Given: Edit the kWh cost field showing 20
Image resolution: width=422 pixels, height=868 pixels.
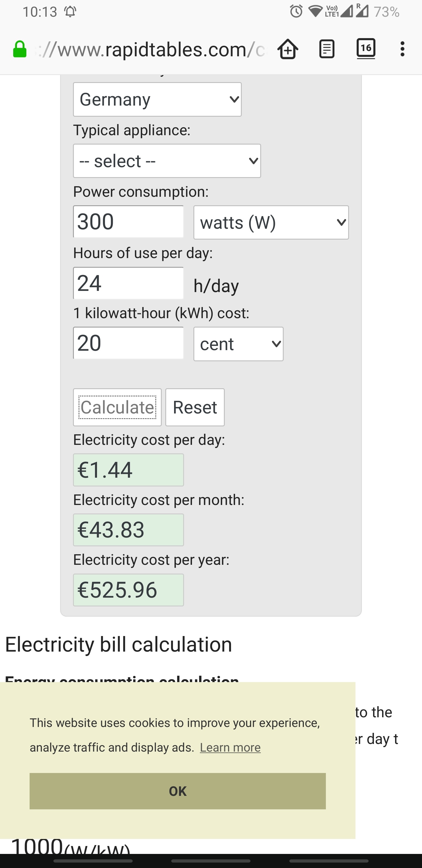Looking at the screenshot, I should coord(128,343).
